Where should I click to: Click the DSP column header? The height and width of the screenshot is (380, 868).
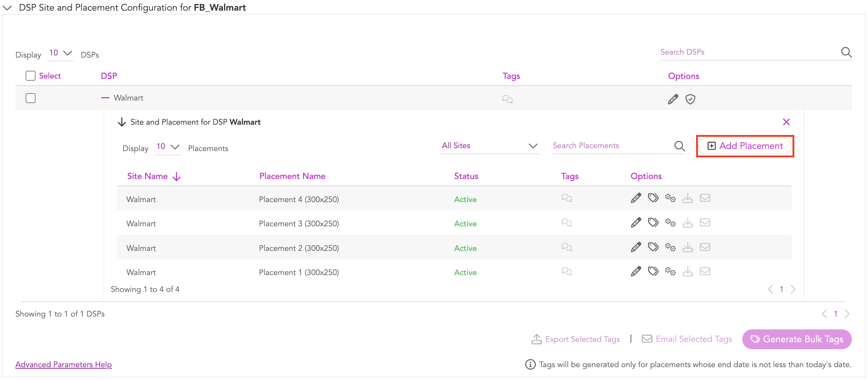(109, 76)
